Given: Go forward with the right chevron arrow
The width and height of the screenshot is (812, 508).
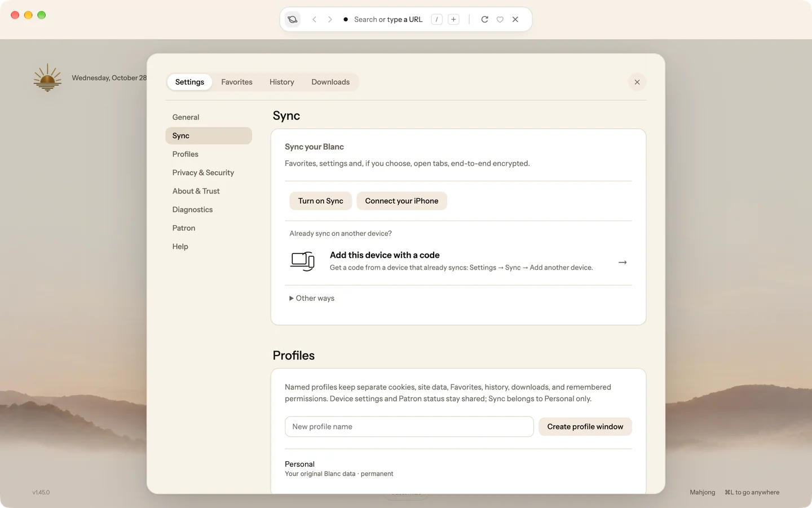Looking at the screenshot, I should [330, 19].
